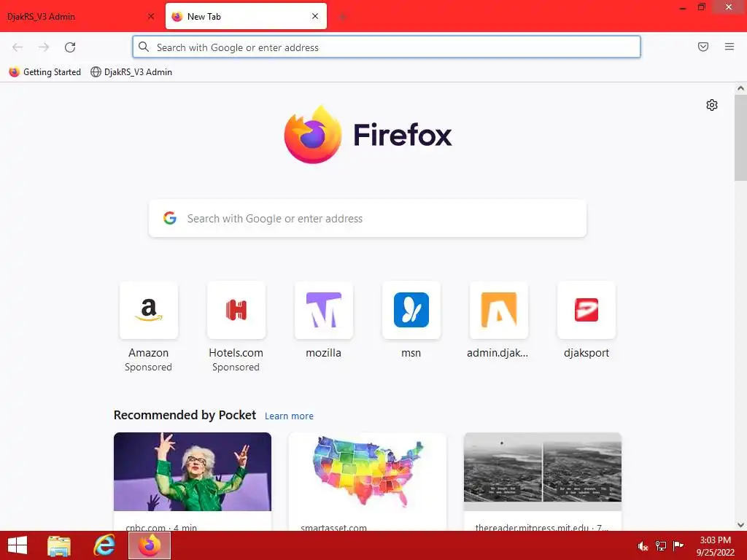This screenshot has width=747, height=560.
Task: Open the Amazon sponsored shortcut
Action: pos(149,310)
